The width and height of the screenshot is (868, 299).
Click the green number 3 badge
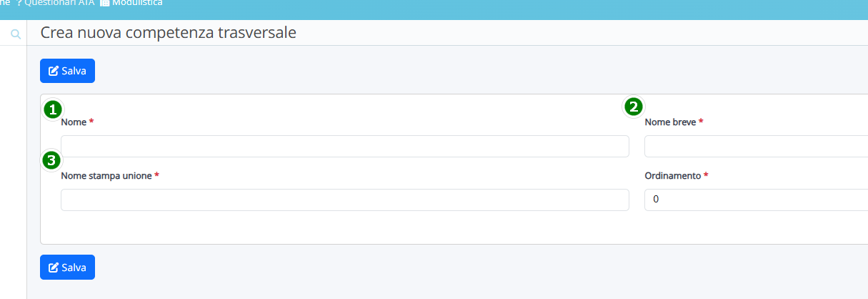coord(51,160)
